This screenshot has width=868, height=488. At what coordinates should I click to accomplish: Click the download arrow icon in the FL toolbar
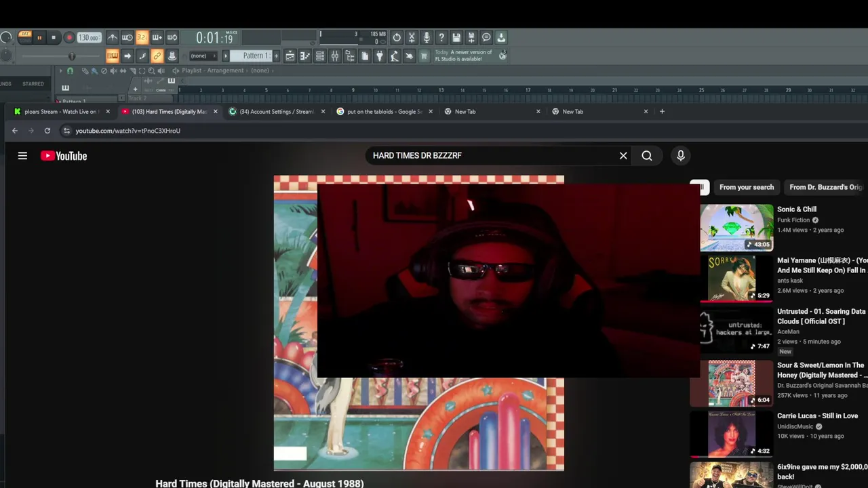[x=501, y=38]
